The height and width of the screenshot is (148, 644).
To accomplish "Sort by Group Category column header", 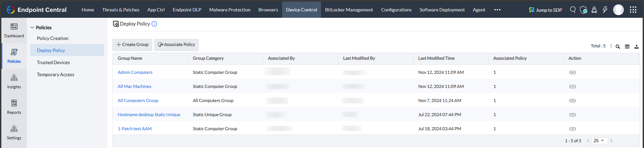I will [x=208, y=58].
